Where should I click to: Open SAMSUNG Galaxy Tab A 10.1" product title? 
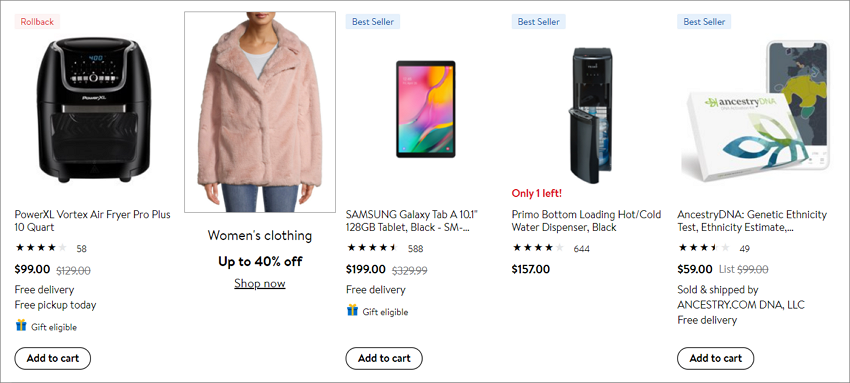click(413, 221)
